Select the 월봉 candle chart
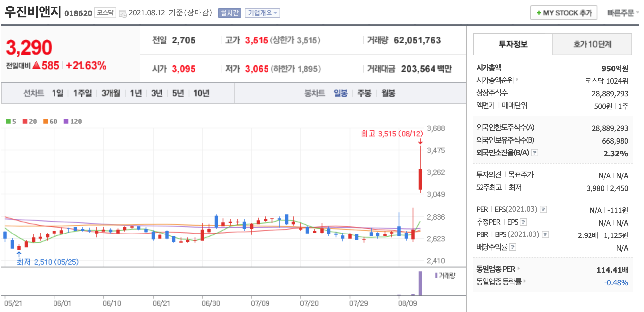This screenshot has width=644, height=312. 388,93
